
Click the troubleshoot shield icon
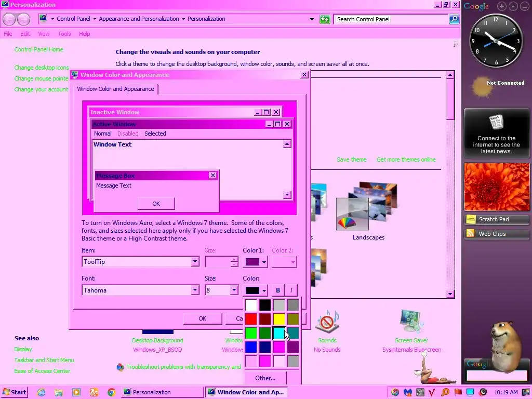(x=120, y=367)
